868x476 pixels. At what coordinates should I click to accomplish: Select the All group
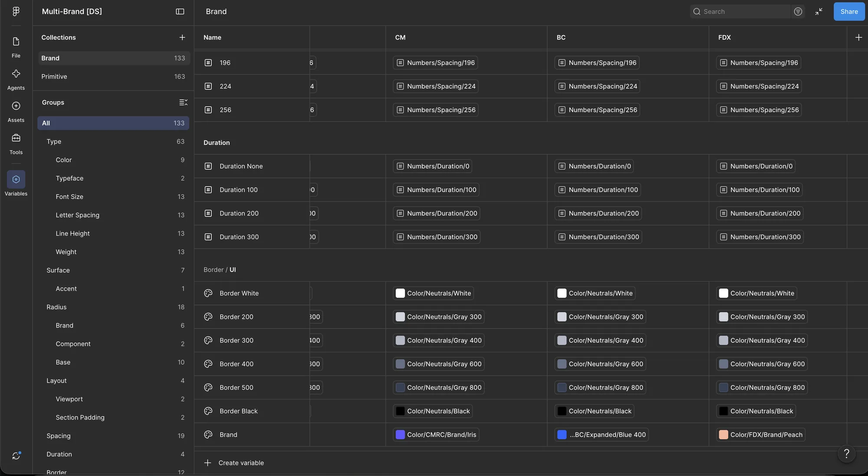(114, 123)
